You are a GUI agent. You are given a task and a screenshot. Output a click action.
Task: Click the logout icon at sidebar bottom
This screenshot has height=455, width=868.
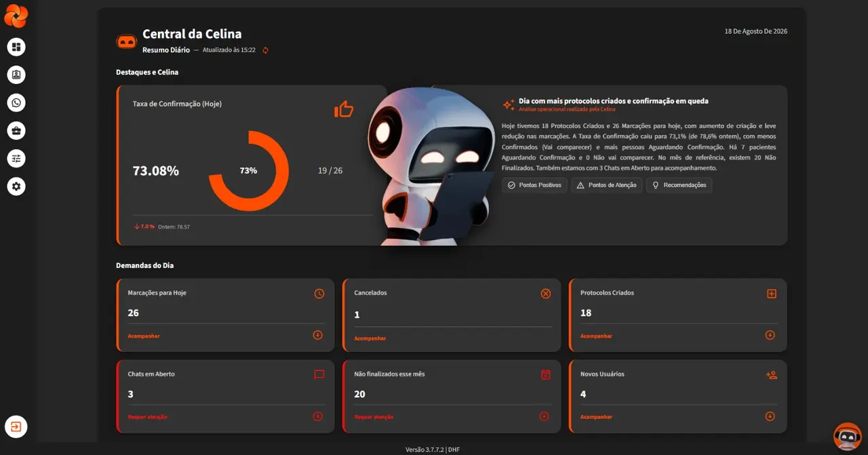click(x=16, y=427)
